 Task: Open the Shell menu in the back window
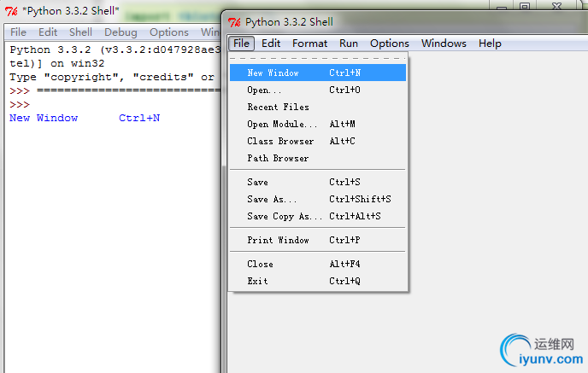coord(80,32)
